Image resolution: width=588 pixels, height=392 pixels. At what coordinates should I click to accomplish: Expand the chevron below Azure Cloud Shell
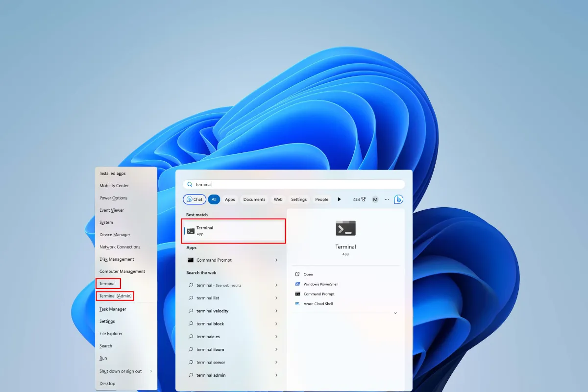395,312
